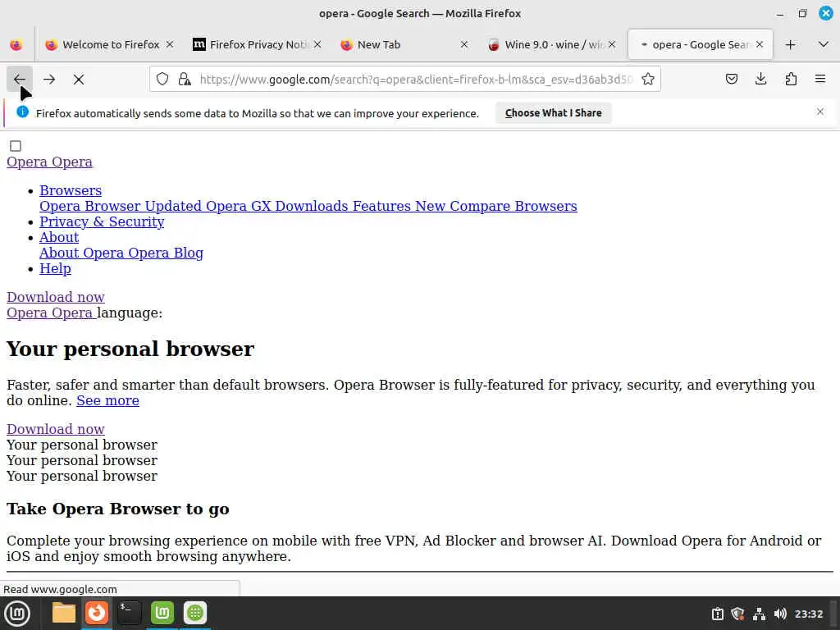Expand the list all tabs chevron
The image size is (840, 630).
824,44
